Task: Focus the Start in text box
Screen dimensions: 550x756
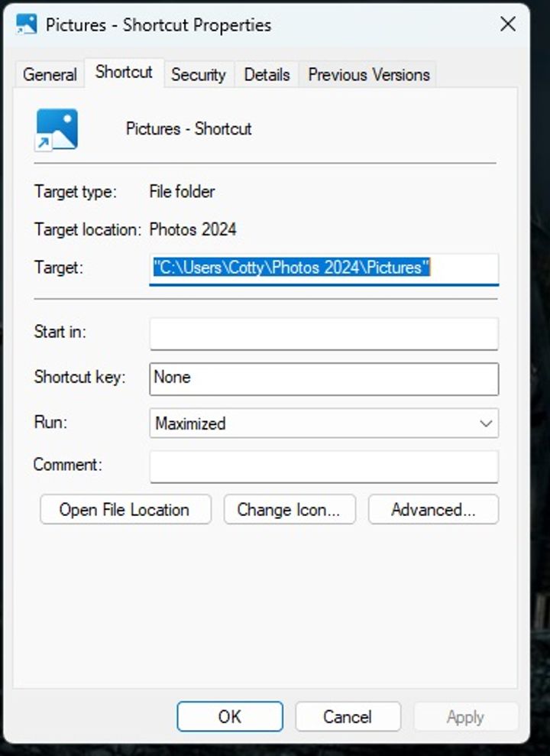Action: [x=324, y=334]
